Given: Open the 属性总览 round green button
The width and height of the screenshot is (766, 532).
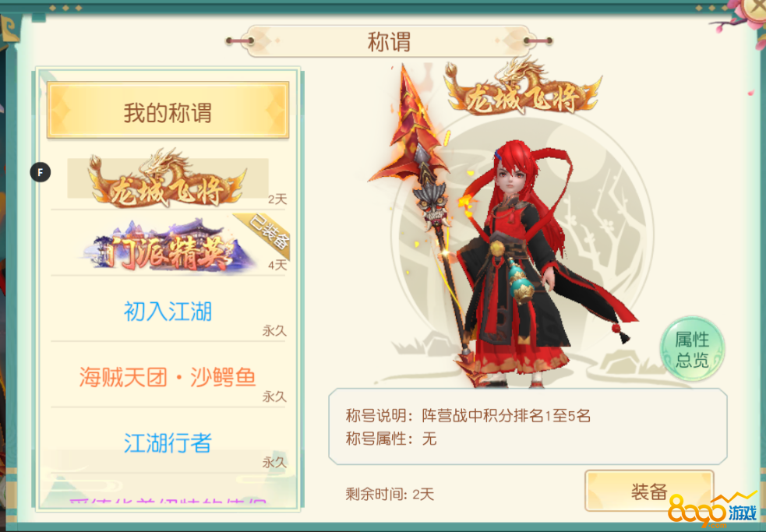Looking at the screenshot, I should (692, 349).
